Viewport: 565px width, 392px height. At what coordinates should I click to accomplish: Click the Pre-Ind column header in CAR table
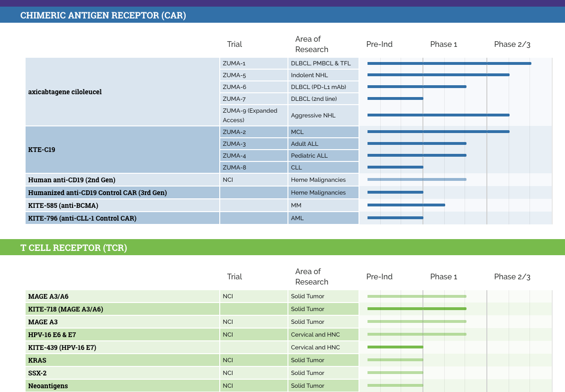point(379,45)
